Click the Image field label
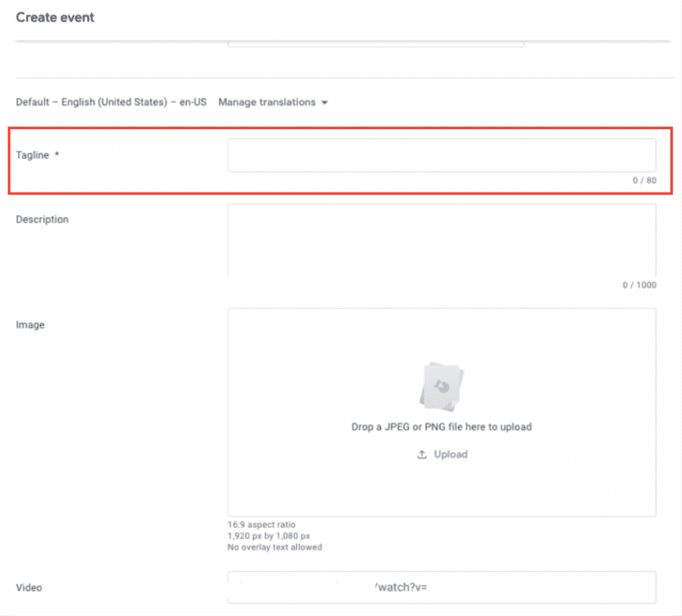Screen dimensions: 682x616 coord(31,324)
